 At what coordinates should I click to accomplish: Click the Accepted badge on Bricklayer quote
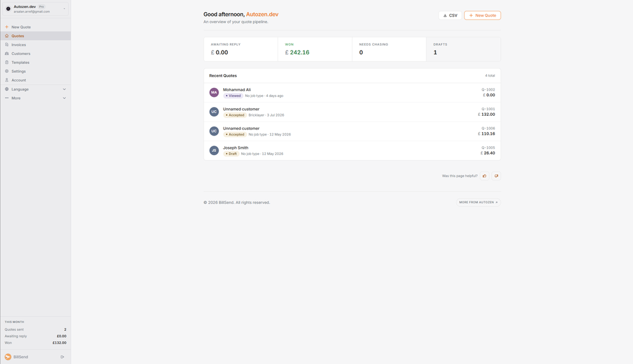point(235,115)
